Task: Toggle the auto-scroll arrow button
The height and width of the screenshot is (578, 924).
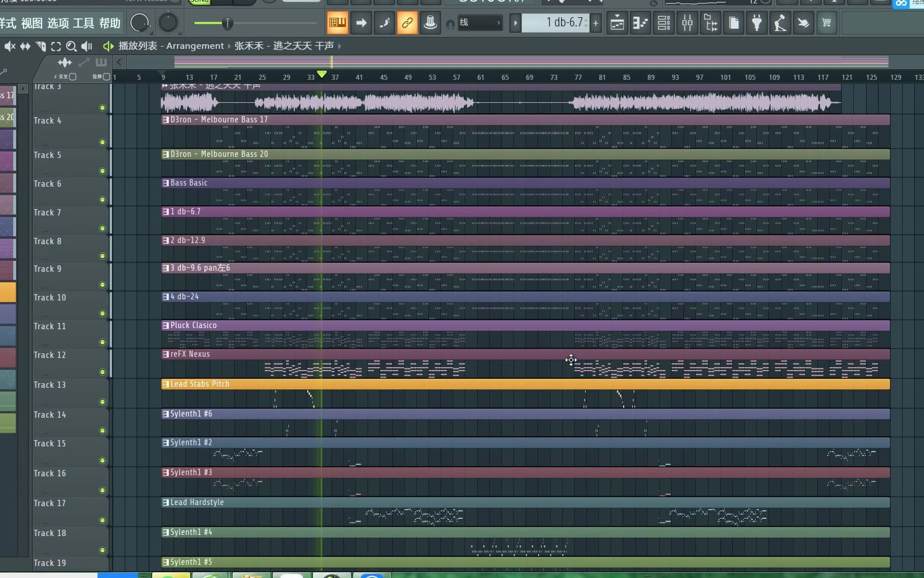Action: [361, 23]
